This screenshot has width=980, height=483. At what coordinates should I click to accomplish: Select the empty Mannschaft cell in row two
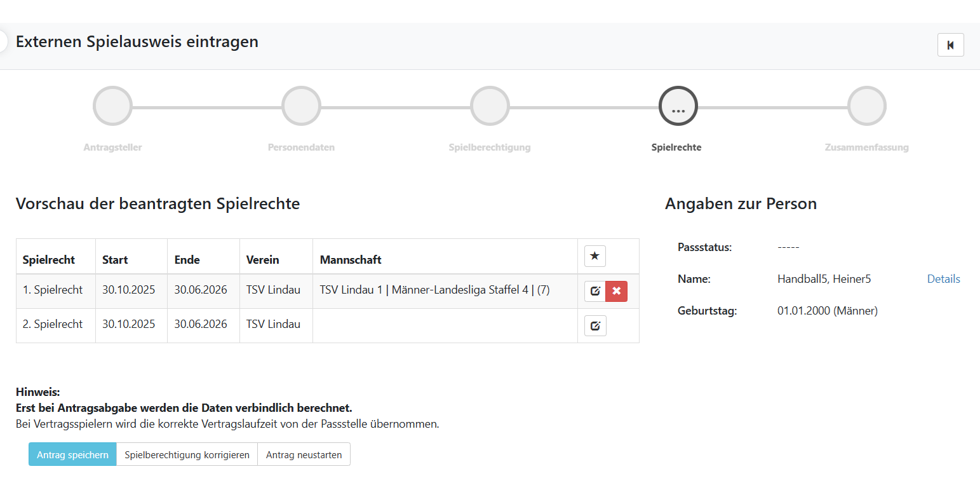445,325
